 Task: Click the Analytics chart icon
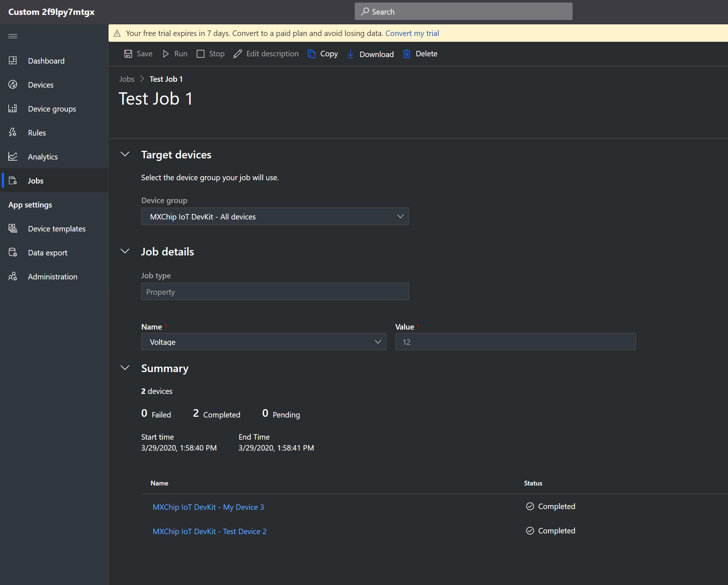pyautogui.click(x=13, y=157)
